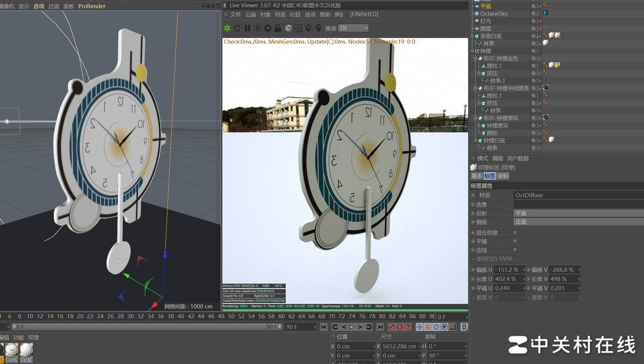Click the clay mode sphere icon
Screen dimensions: 644x364
(x=288, y=28)
